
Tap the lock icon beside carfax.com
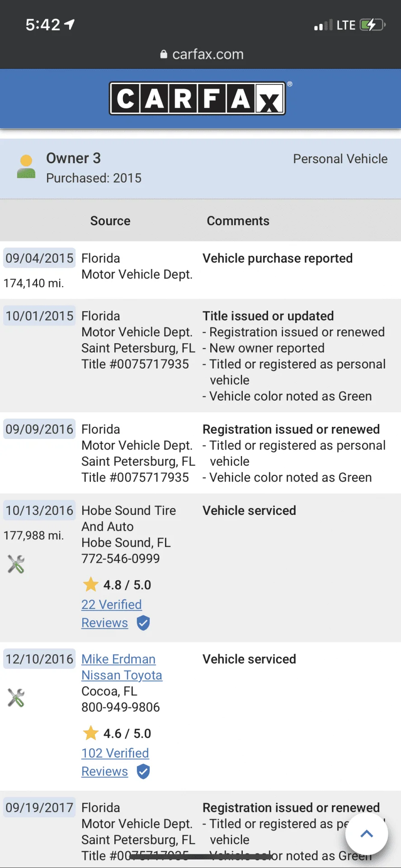tap(164, 55)
